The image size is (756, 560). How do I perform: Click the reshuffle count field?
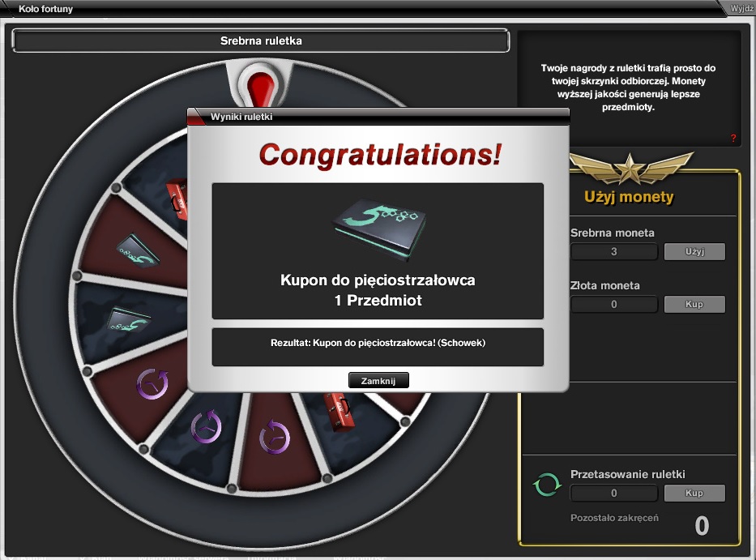[x=613, y=493]
